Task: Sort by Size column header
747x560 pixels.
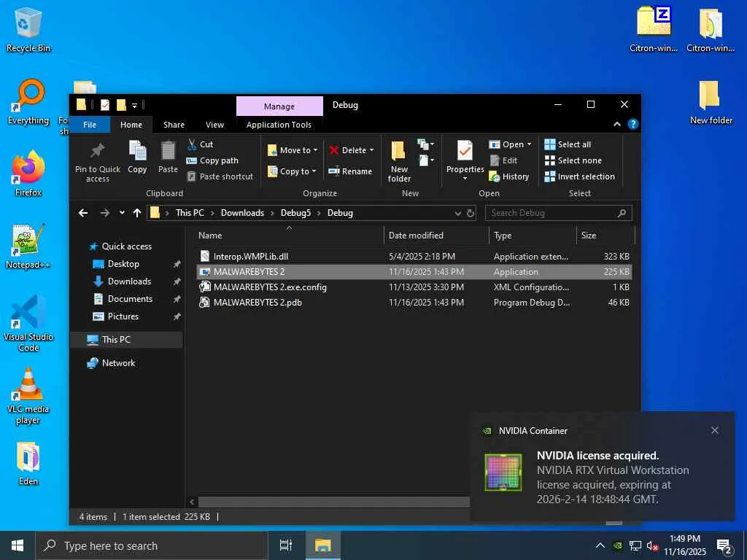Action: (605, 236)
